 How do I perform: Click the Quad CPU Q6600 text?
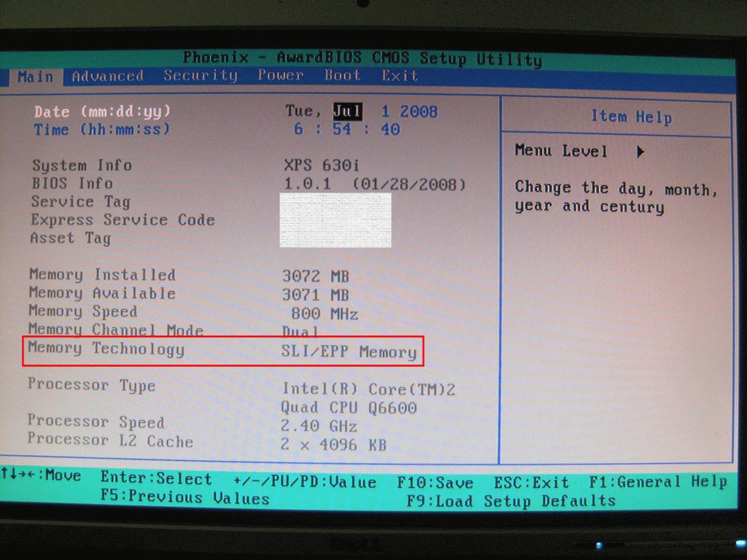349,408
